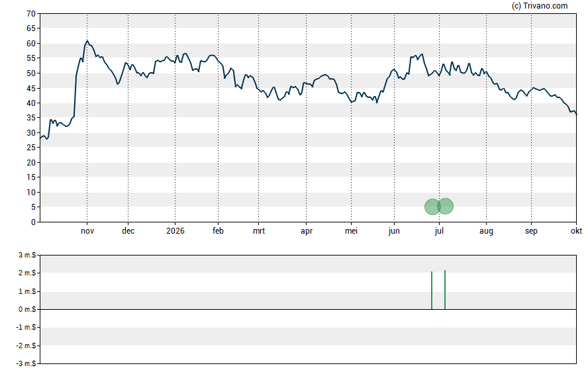Click the 'jul' month label

[439, 231]
